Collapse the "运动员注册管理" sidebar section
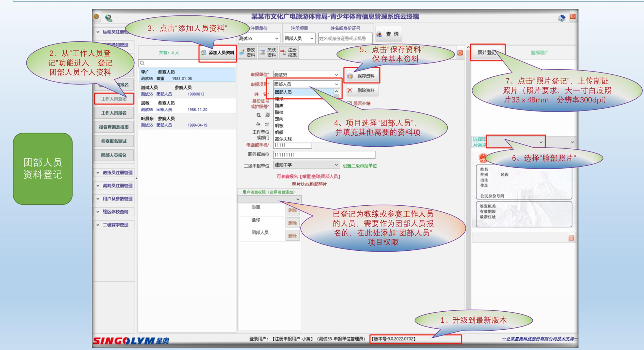This screenshot has height=350, width=644. click(113, 32)
